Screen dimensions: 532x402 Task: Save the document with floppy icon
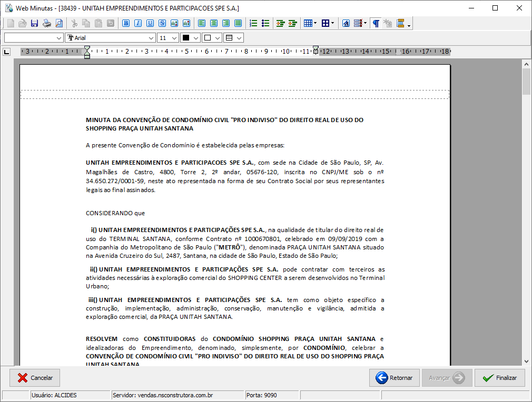tap(34, 23)
